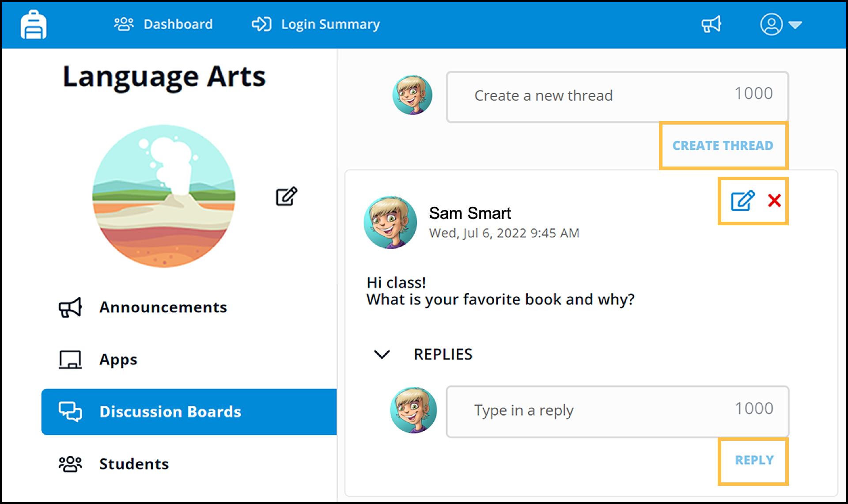Viewport: 848px width, 504px height.
Task: Click the Language Arts class title
Action: tap(164, 77)
